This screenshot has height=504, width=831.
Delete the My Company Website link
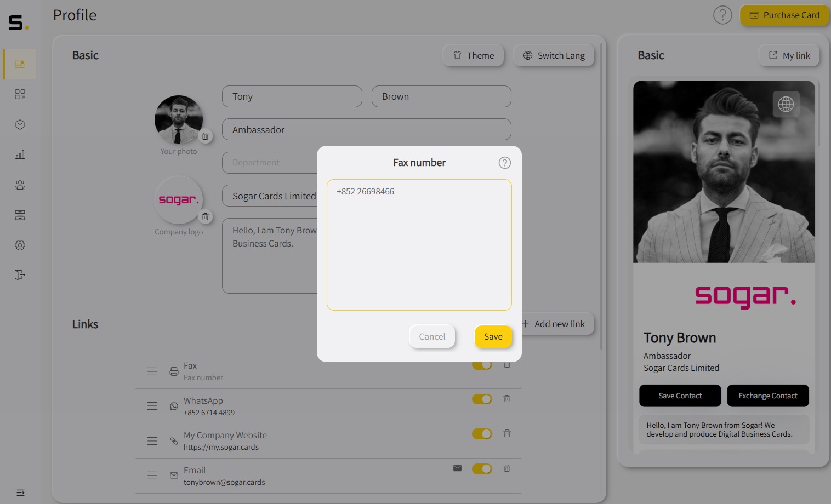click(x=507, y=434)
